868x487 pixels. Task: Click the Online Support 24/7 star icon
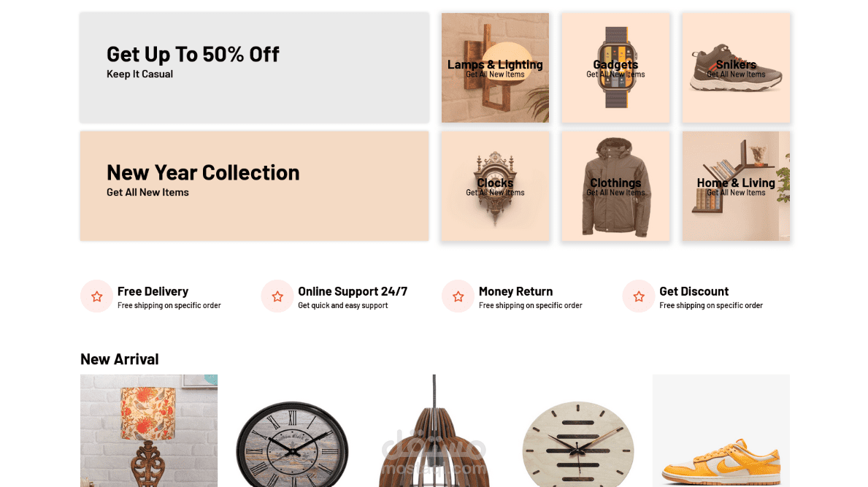pyautogui.click(x=277, y=296)
